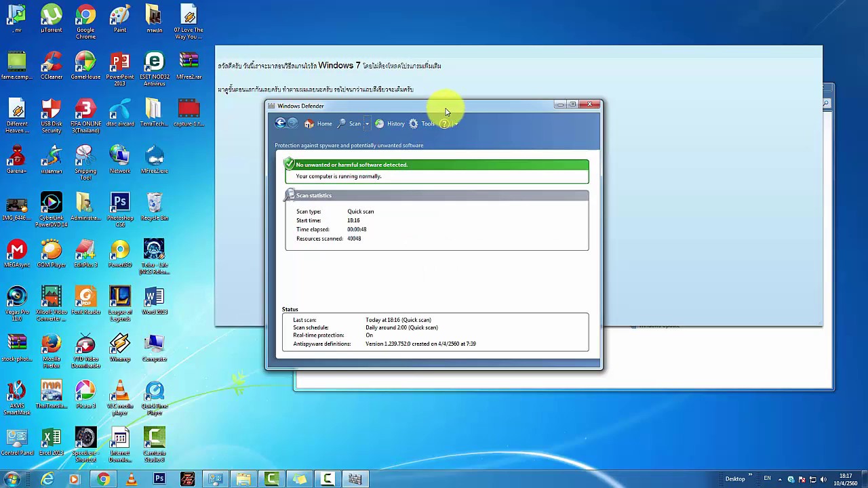
Task: Select the Photoshop CS6 desktop icon
Action: pyautogui.click(x=120, y=210)
